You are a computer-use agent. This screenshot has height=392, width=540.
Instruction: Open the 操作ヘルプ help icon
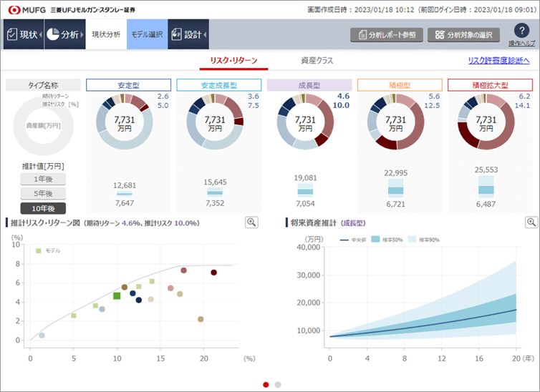(522, 31)
